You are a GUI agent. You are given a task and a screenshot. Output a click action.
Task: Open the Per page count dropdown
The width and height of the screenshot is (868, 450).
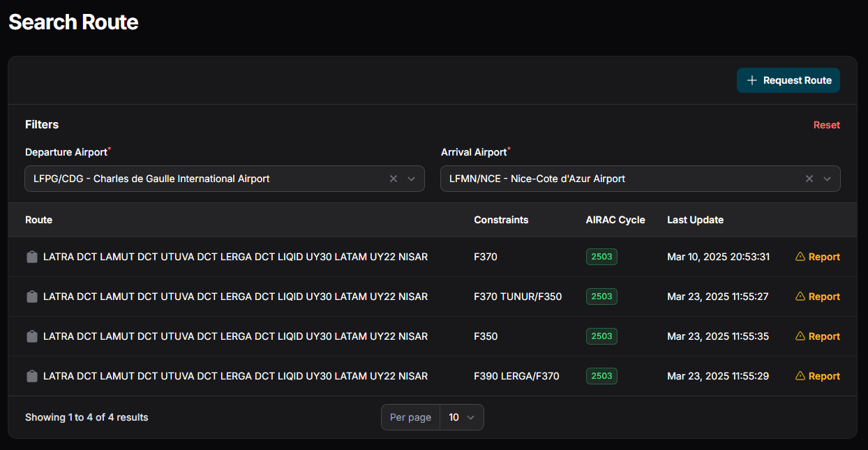click(461, 417)
